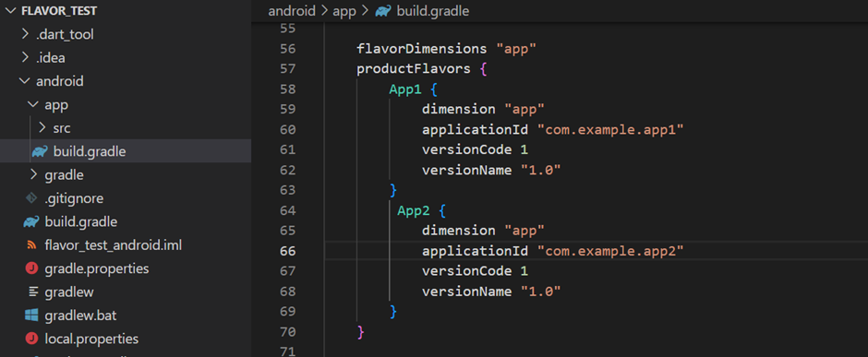This screenshot has height=357, width=868.
Task: Collapse the FLAVOR_TEST root folder chevron
Action: pos(10,11)
